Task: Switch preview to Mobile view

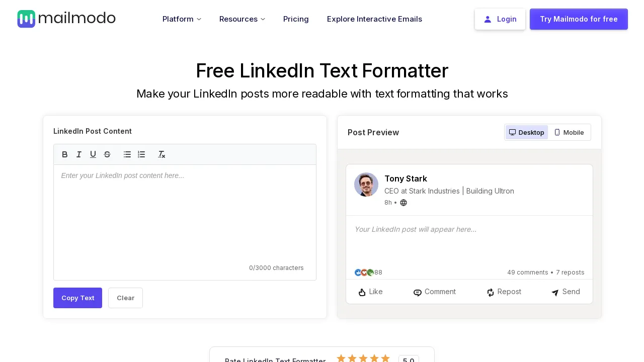Action: coord(569,132)
